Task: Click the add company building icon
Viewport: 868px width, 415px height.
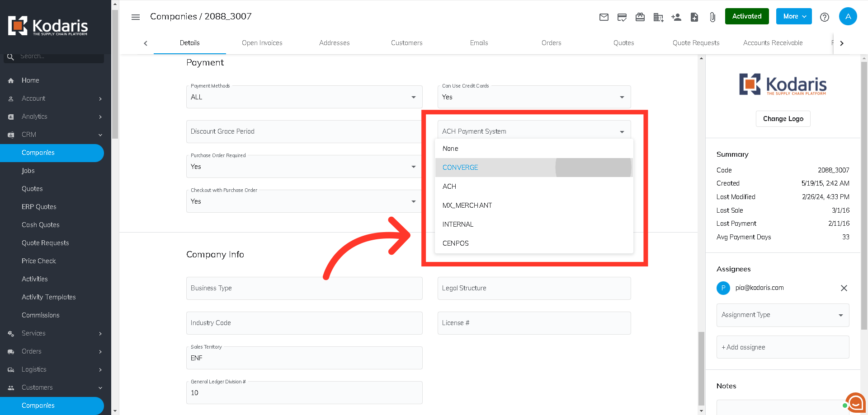Action: click(x=658, y=17)
